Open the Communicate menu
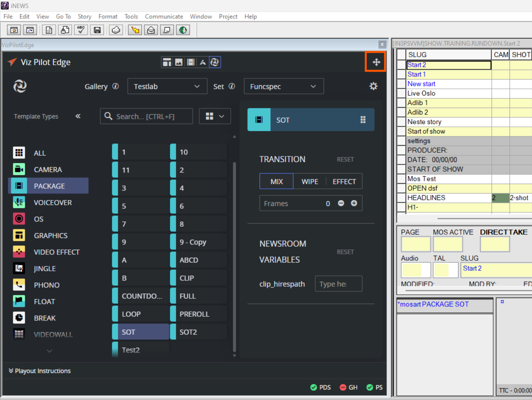 164,16
